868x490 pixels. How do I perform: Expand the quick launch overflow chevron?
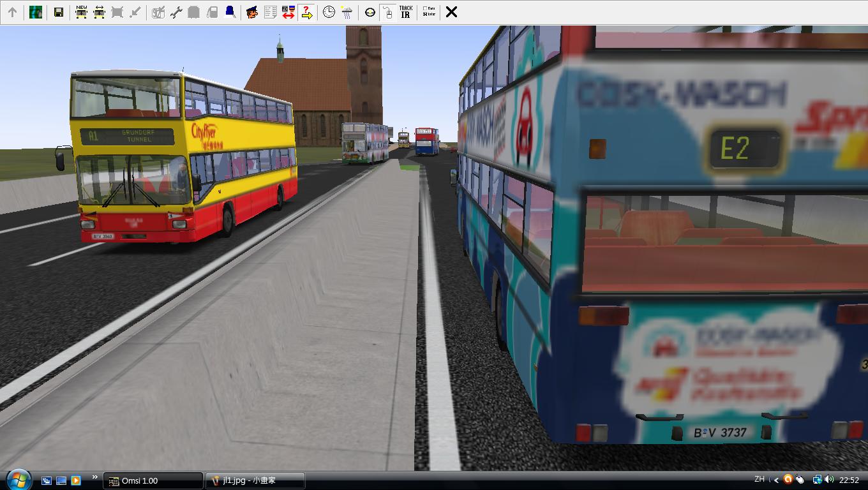(x=94, y=477)
